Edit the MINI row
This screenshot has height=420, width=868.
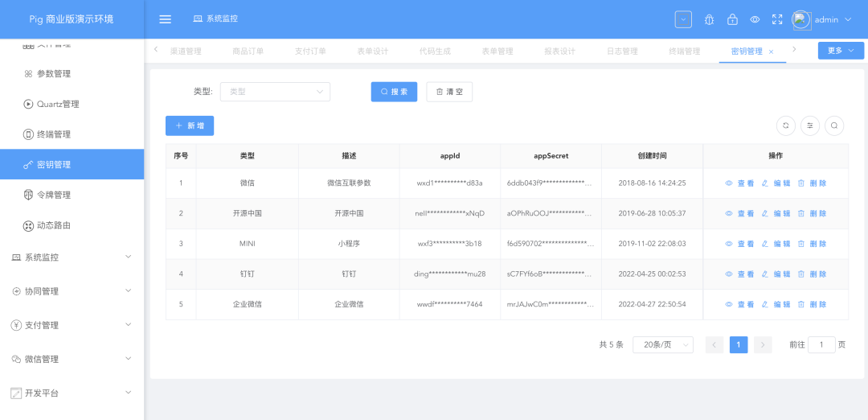(776, 244)
